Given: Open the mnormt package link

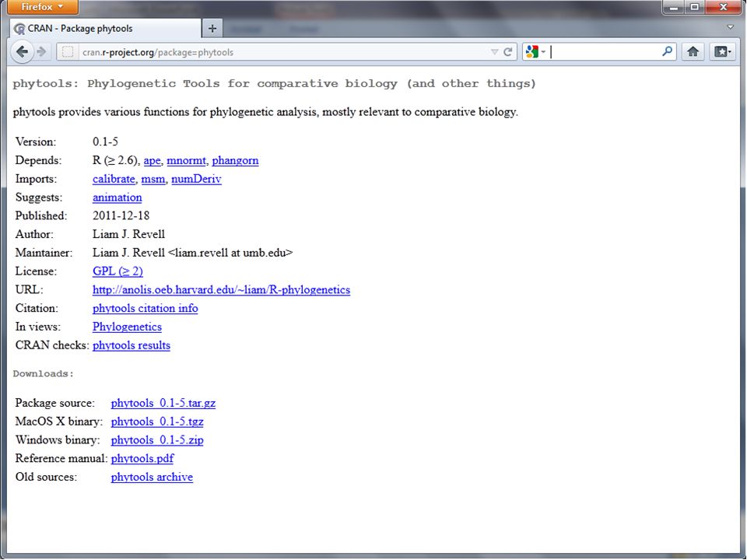Looking at the screenshot, I should (186, 160).
